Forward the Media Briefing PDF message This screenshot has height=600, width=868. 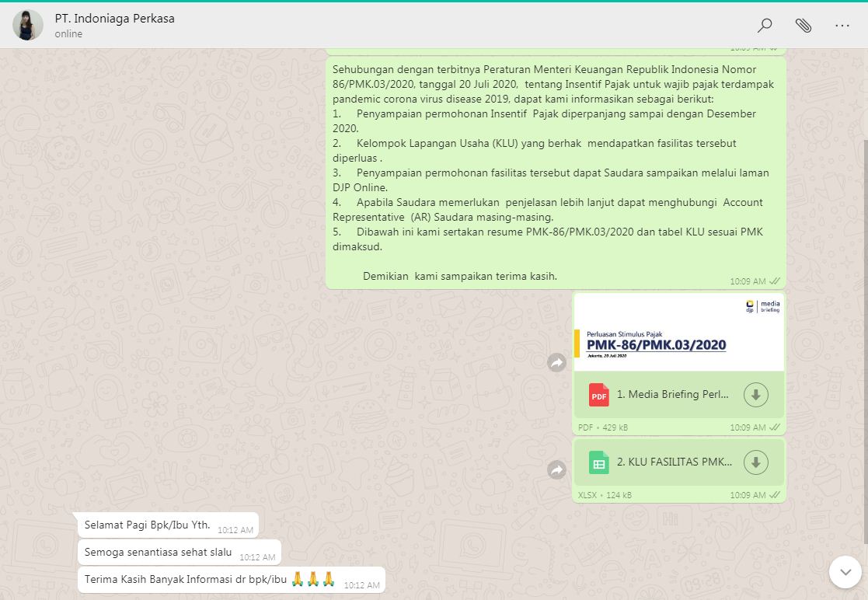coord(556,363)
